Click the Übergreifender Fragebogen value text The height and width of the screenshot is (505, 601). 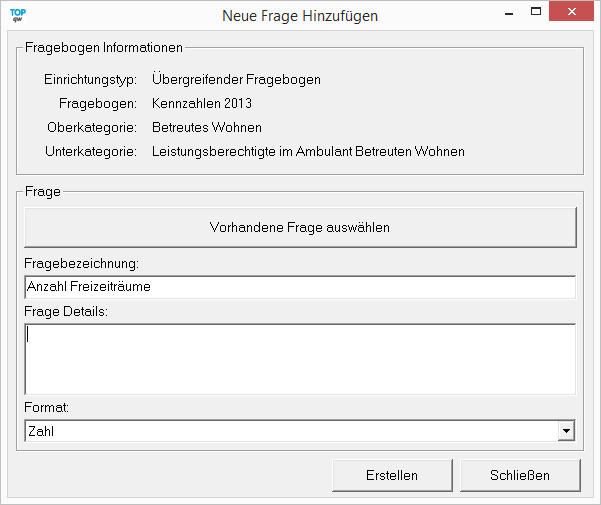pyautogui.click(x=236, y=79)
